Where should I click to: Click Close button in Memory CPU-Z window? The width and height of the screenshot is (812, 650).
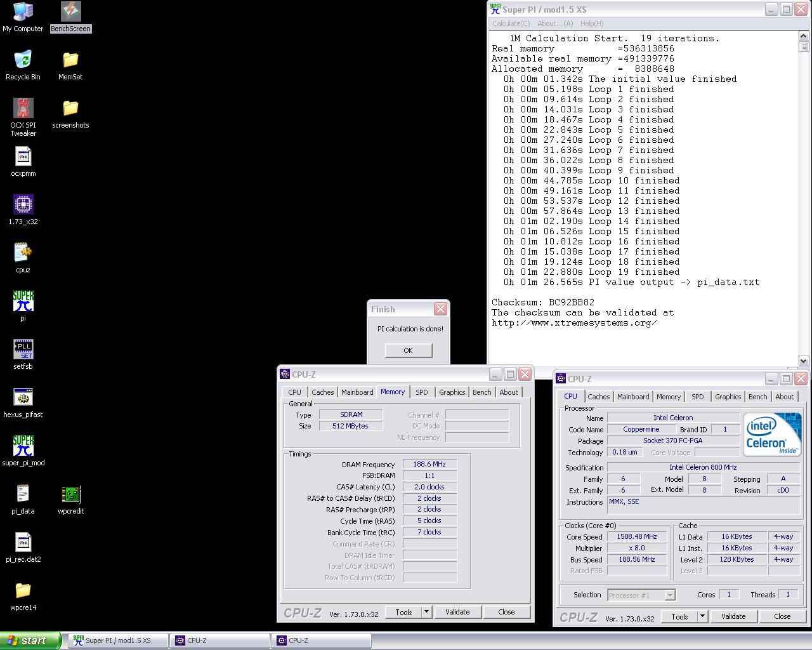(x=506, y=612)
